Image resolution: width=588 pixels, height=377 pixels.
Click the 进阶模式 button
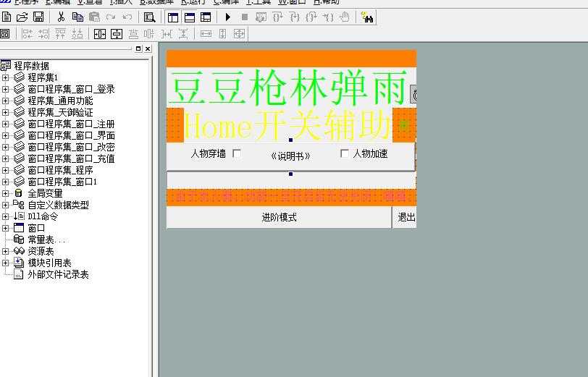pyautogui.click(x=279, y=217)
